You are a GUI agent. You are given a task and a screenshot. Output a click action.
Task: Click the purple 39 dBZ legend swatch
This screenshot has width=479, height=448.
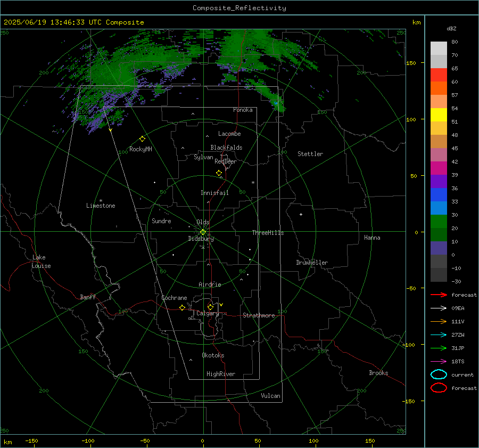(x=439, y=181)
